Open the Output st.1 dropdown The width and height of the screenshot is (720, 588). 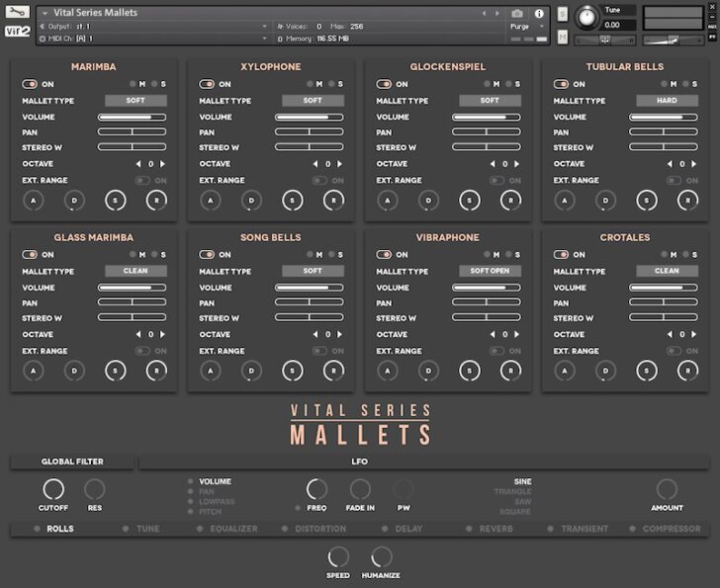pos(153,27)
